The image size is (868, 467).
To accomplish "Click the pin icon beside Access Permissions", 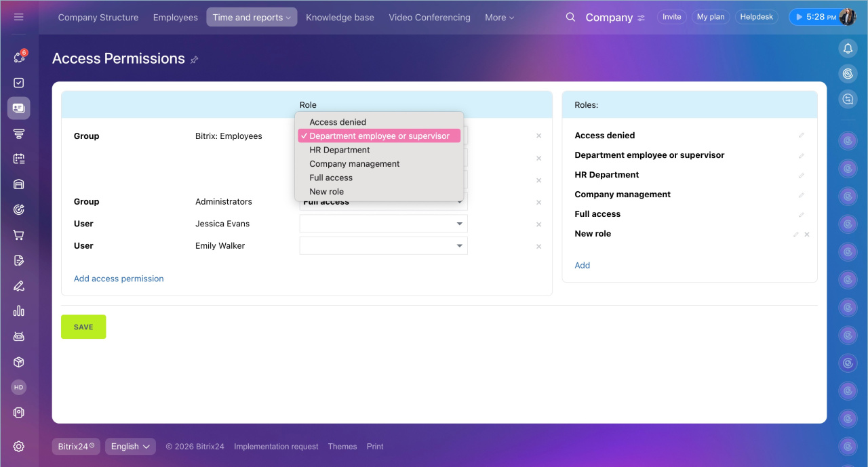I will click(194, 60).
